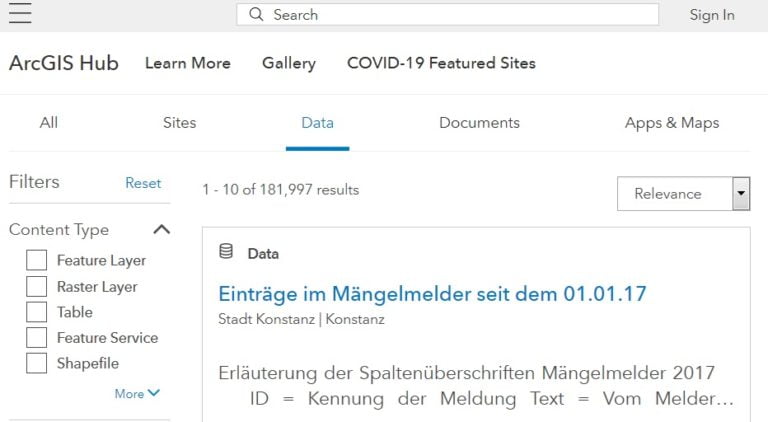
Task: Reset all filters
Action: pyautogui.click(x=143, y=183)
